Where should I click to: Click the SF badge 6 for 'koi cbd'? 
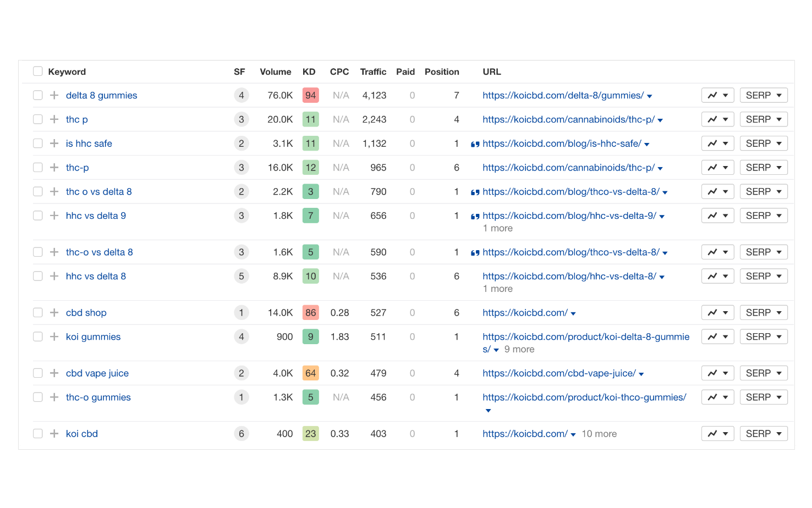tap(242, 434)
